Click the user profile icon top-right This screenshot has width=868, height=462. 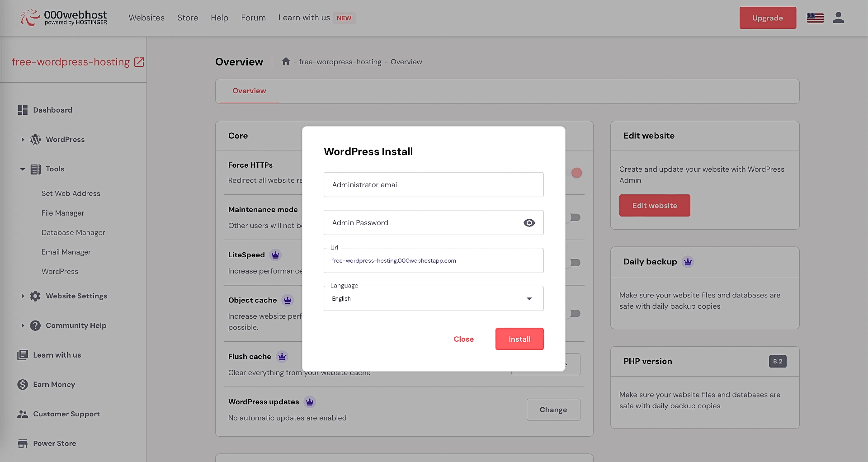[x=839, y=18]
